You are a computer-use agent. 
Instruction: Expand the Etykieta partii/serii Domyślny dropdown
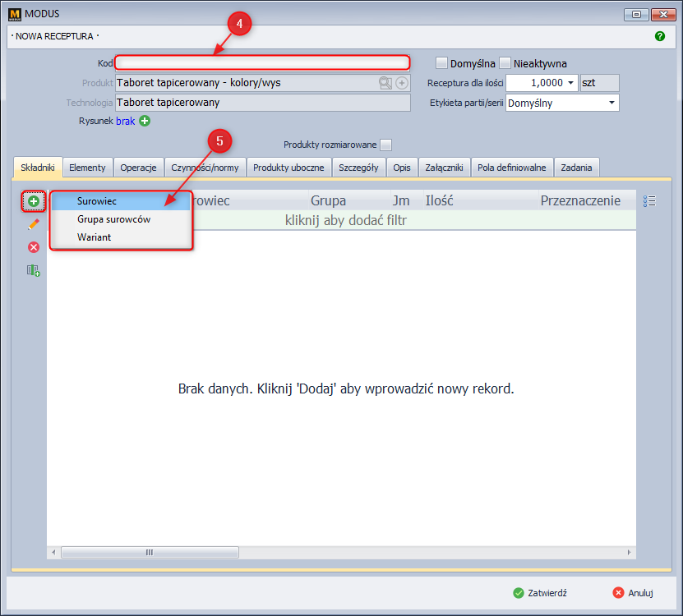(x=611, y=103)
